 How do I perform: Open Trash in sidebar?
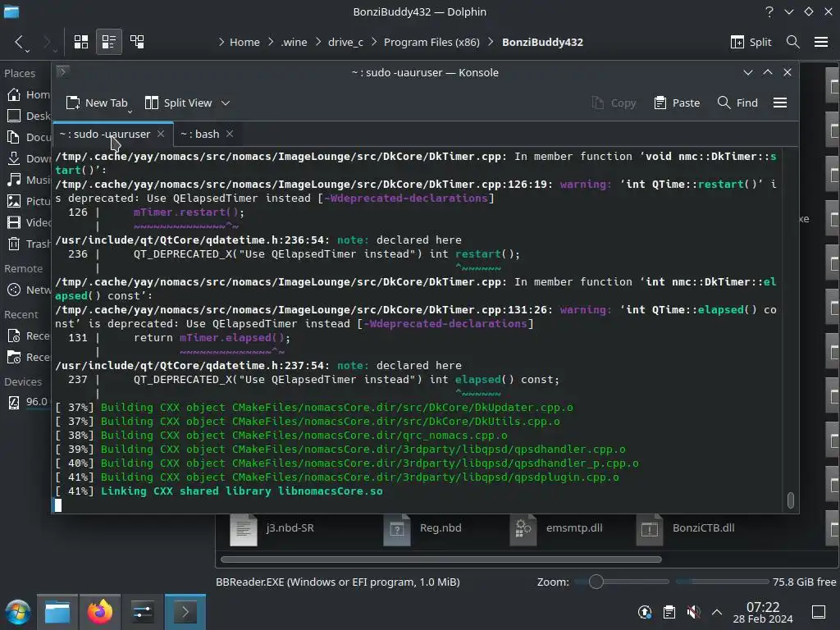(x=29, y=244)
